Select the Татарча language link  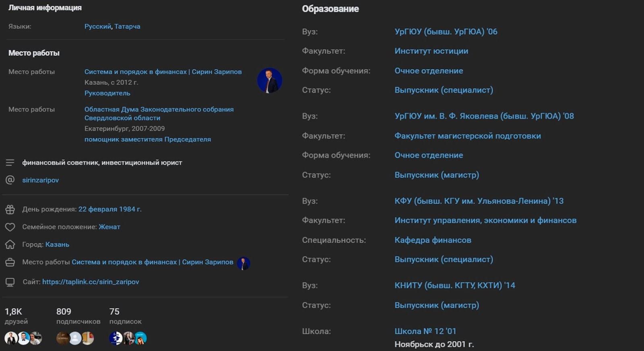pyautogui.click(x=127, y=27)
